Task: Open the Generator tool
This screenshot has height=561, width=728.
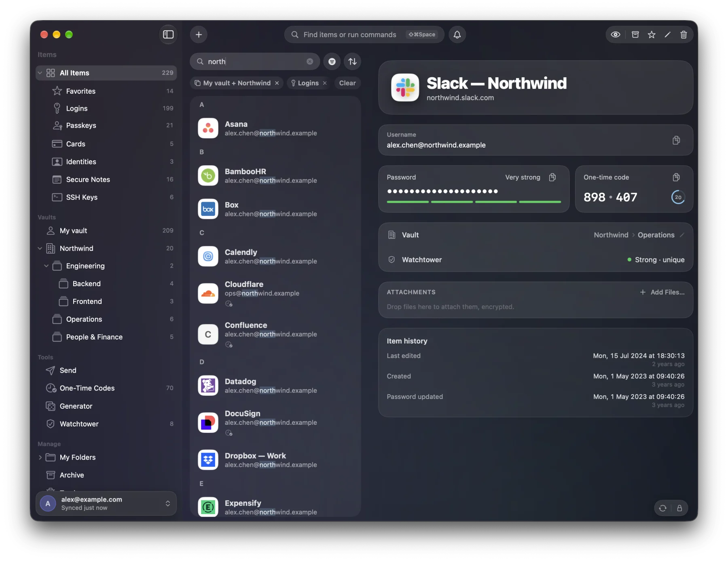Action: click(x=106, y=406)
